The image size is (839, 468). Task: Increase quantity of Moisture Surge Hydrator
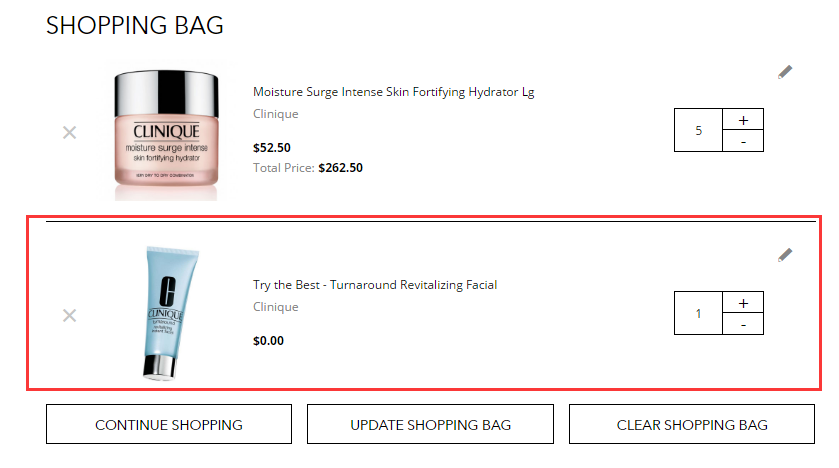pos(743,120)
